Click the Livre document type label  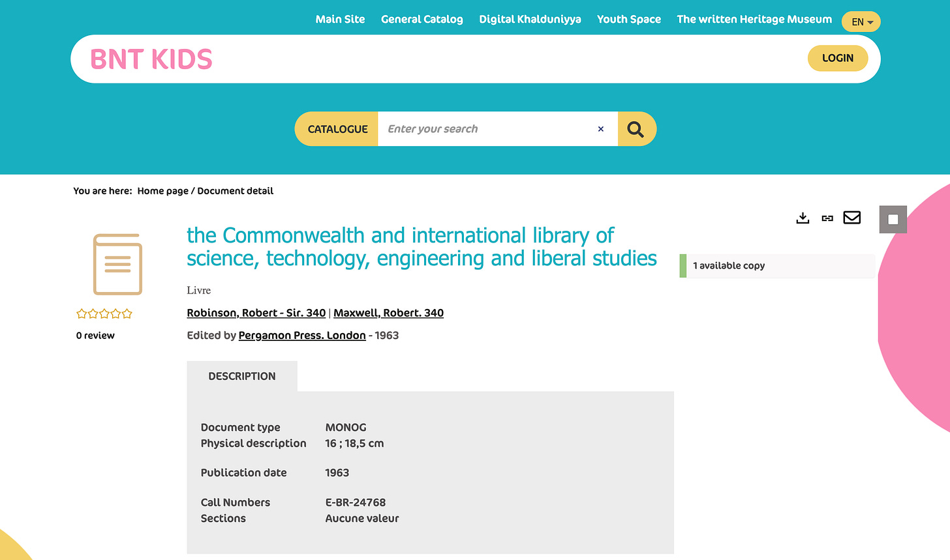199,290
